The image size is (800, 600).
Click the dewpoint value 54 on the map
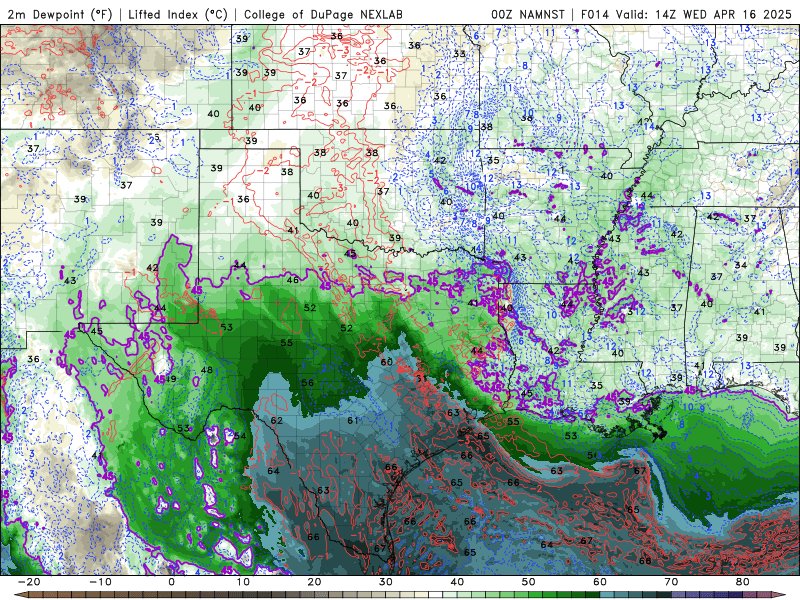tap(240, 436)
